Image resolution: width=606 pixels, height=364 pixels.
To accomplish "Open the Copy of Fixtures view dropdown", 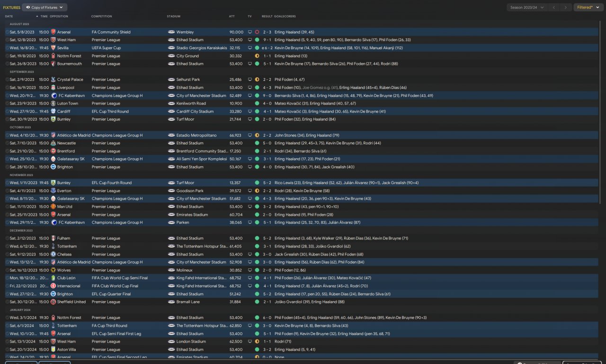I will [x=45, y=8].
